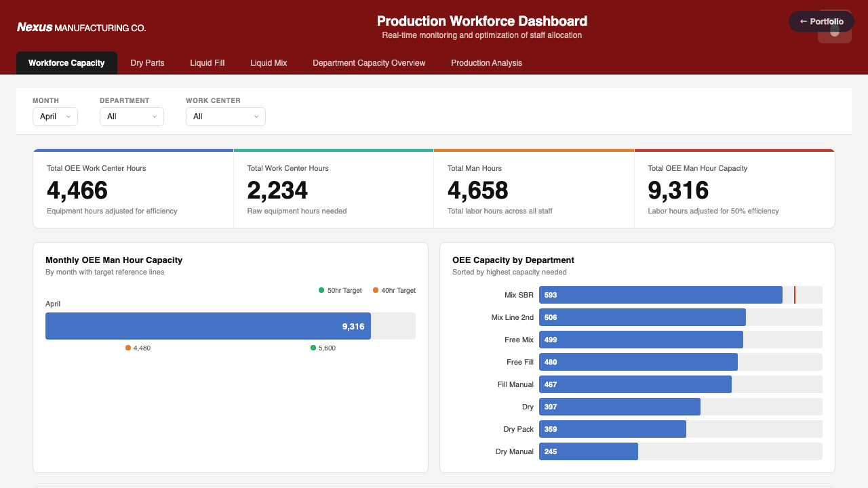Return via the Portfolio button
The width and height of the screenshot is (868, 488).
(x=821, y=21)
